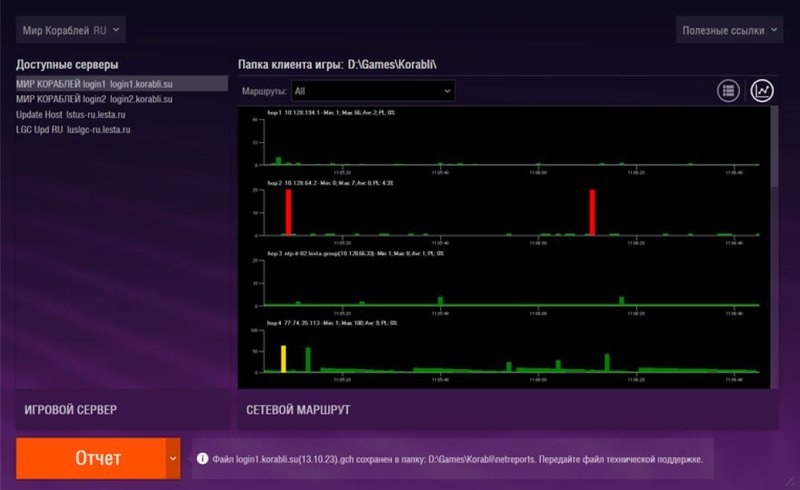Expand the arrow next to the Отчет button
Image resolution: width=800 pixels, height=490 pixels.
173,458
